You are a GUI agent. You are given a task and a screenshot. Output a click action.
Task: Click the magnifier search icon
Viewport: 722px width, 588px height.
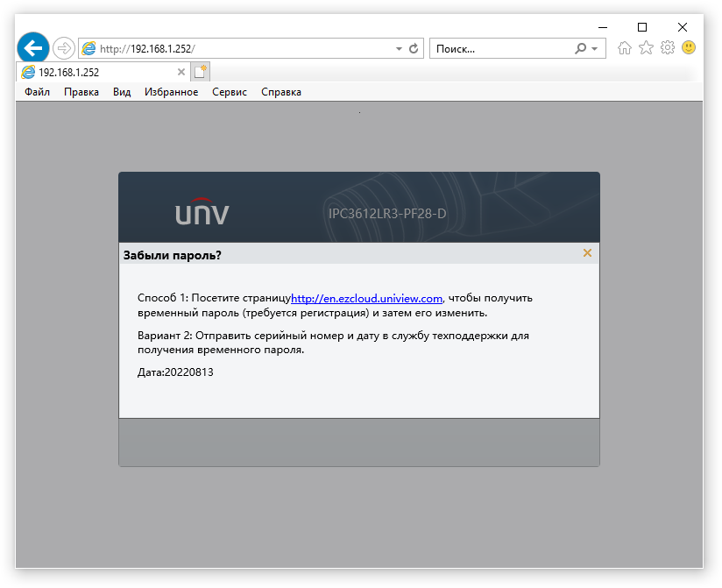coord(581,48)
